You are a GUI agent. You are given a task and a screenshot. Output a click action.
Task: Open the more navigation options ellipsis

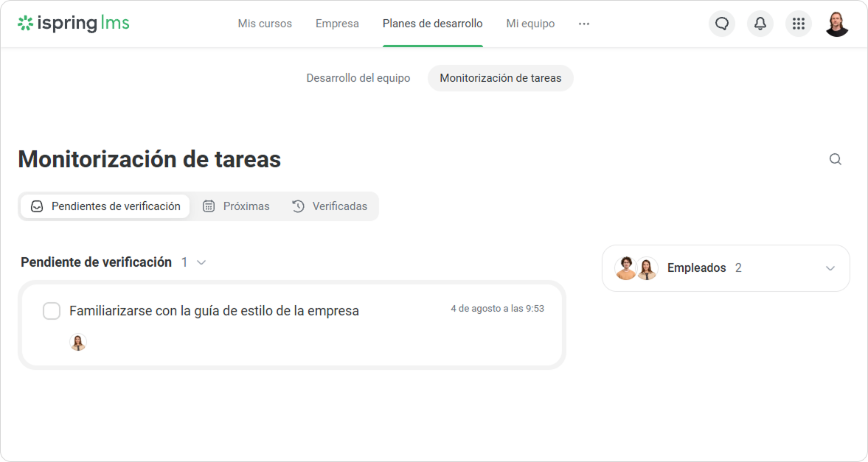[x=584, y=24]
